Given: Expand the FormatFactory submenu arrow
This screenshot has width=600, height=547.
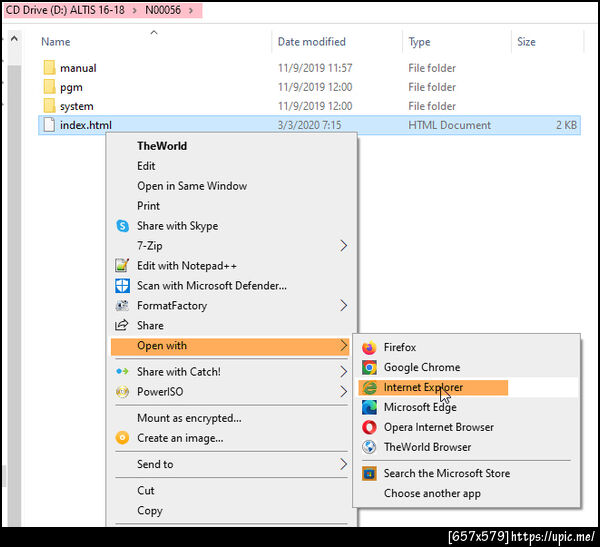Looking at the screenshot, I should pos(343,305).
